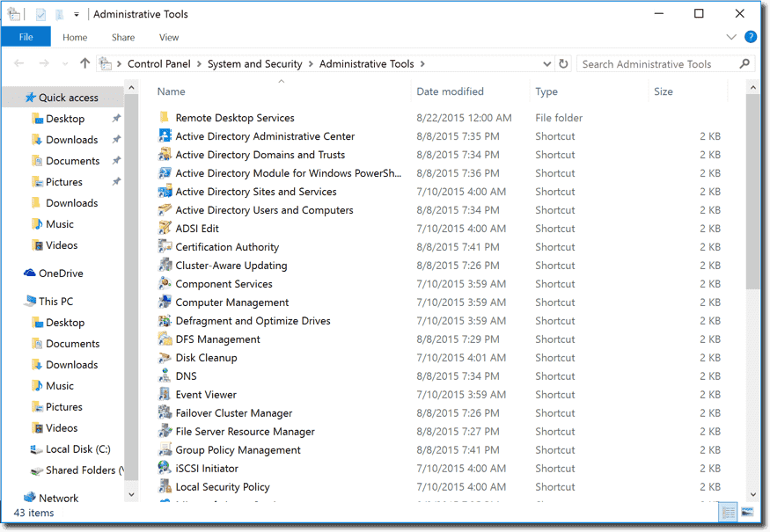
Task: Select the Active Directory Module for PowerShell icon
Action: point(165,173)
